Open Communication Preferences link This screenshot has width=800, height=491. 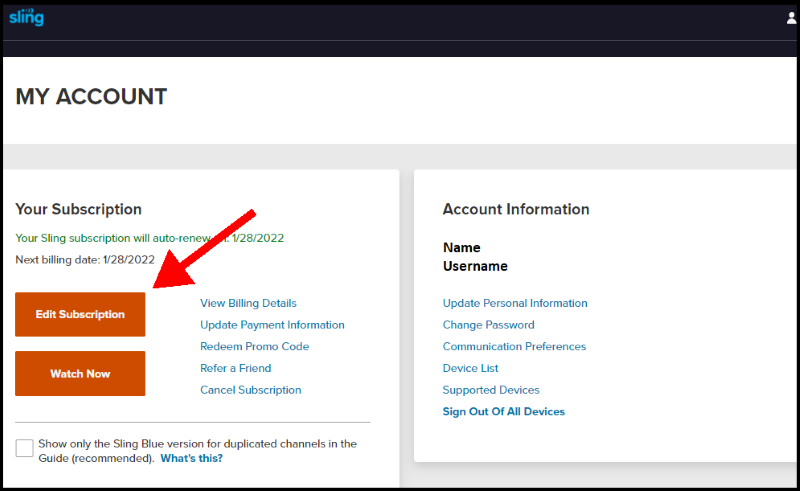click(514, 347)
